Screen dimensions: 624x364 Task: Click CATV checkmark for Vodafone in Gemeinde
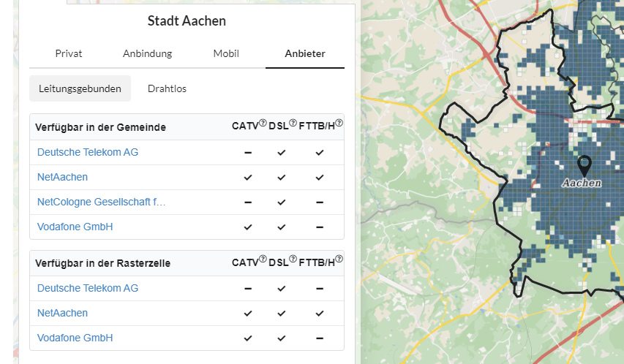tap(248, 227)
